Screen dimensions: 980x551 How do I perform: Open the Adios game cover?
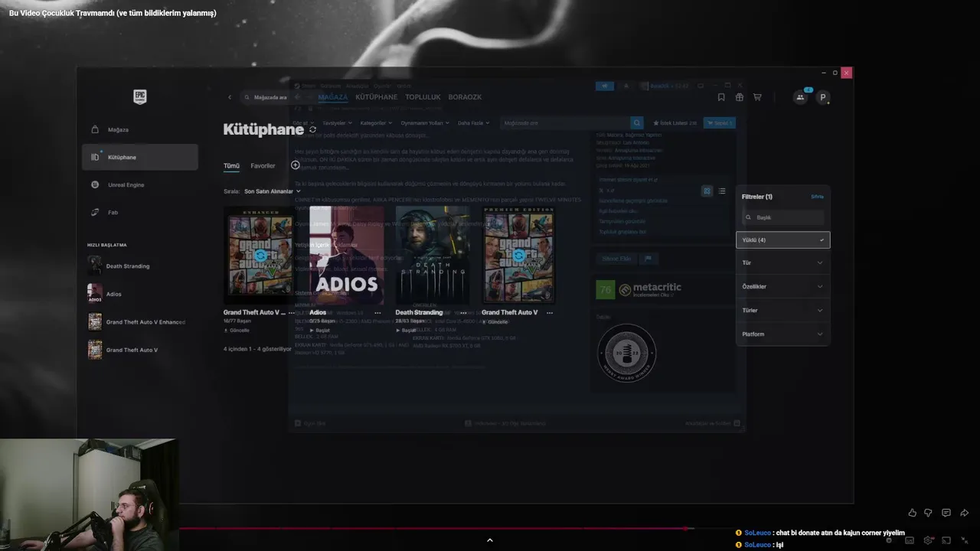(x=346, y=255)
